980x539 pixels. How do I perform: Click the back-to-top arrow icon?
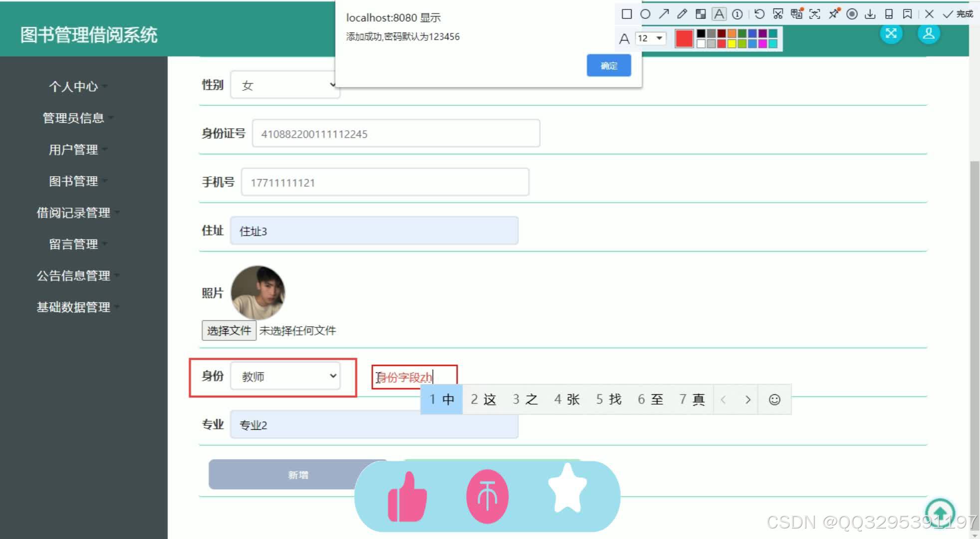pyautogui.click(x=940, y=513)
